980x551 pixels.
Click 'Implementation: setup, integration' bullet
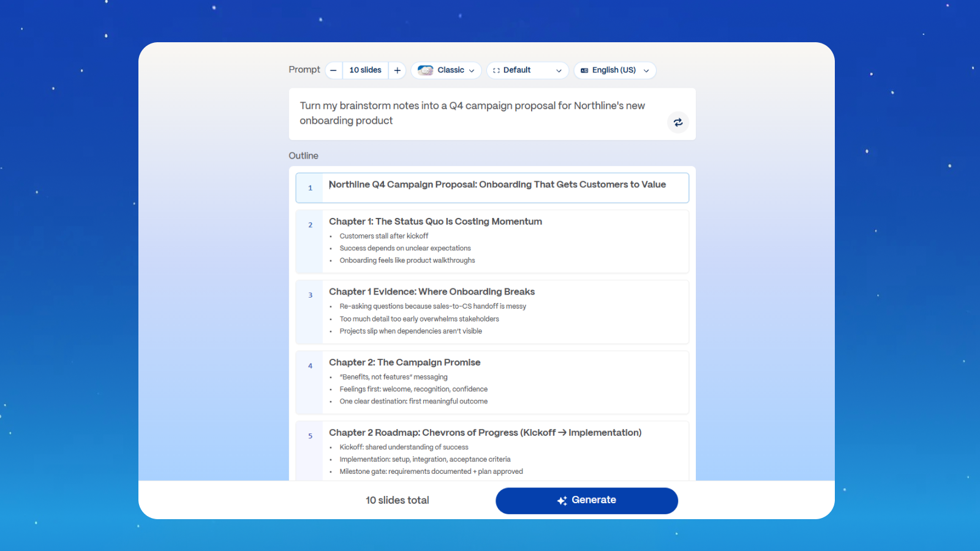pyautogui.click(x=425, y=460)
